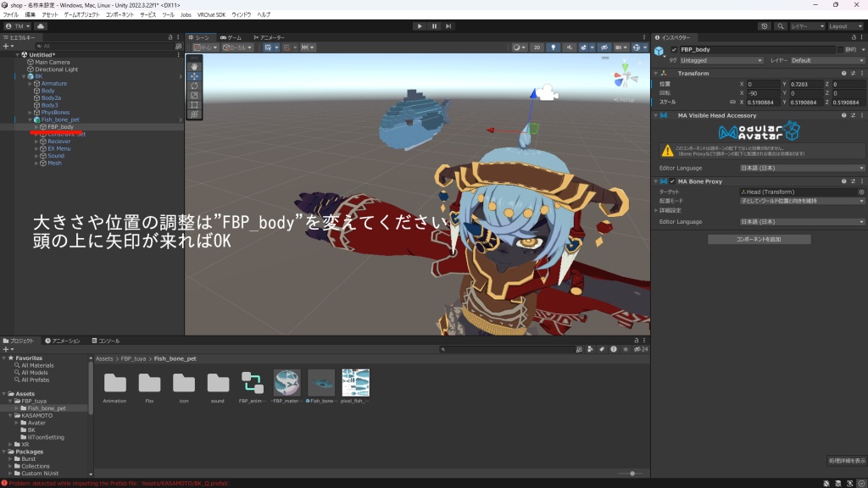Click the scene orientation gizmo

pyautogui.click(x=626, y=77)
